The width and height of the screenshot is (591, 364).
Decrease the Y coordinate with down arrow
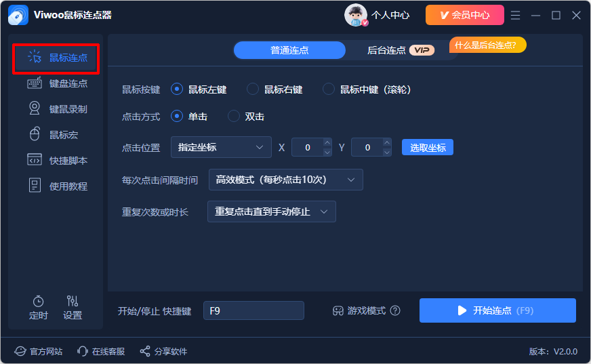[387, 152]
